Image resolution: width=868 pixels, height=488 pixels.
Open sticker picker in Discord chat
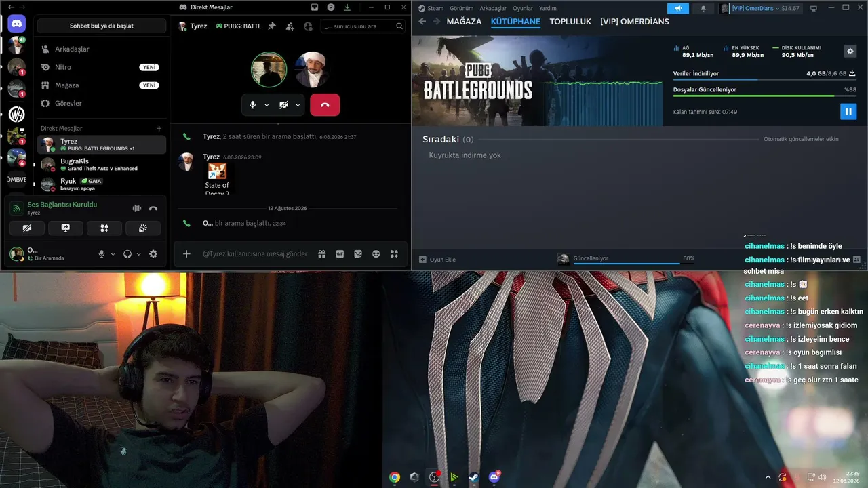click(358, 254)
